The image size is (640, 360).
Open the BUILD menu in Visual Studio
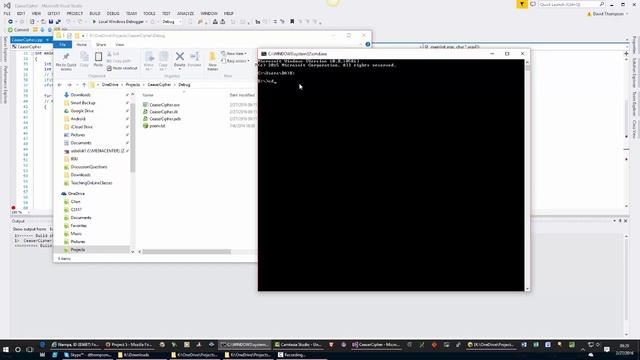coord(95,13)
